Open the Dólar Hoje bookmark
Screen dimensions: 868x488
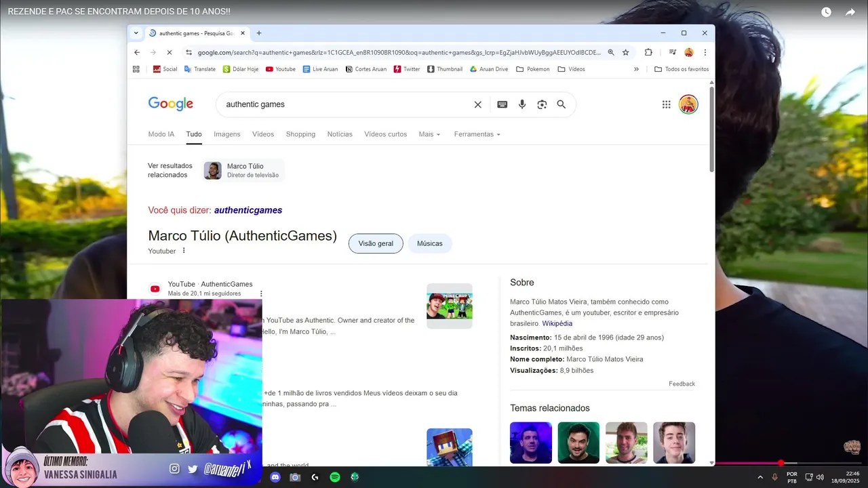pos(240,69)
